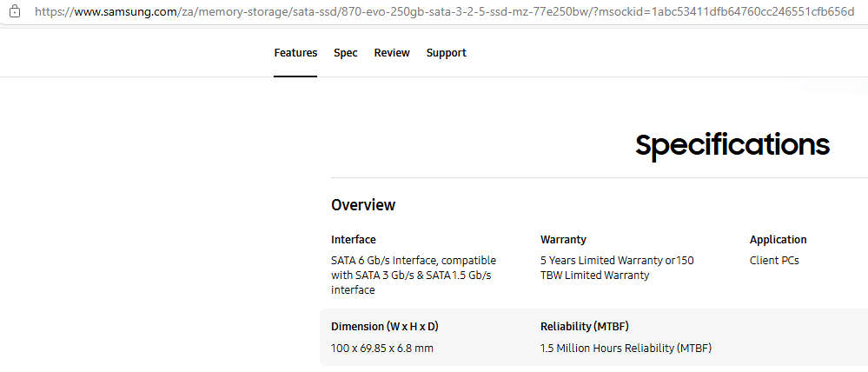Click the lock icon beside the URL

click(14, 12)
